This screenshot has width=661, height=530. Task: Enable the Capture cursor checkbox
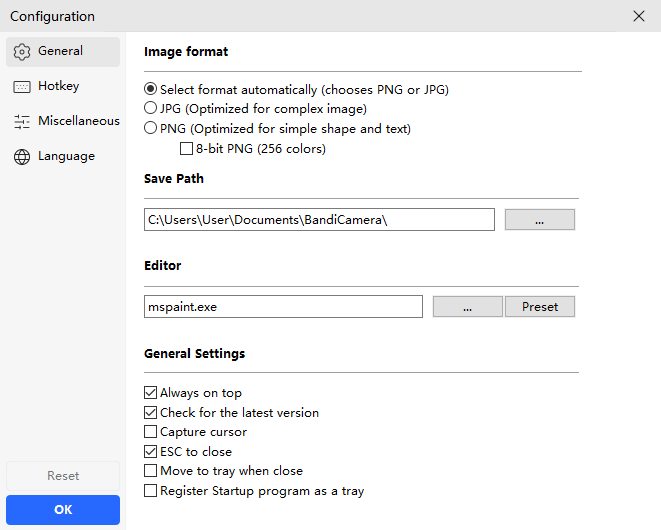pyautogui.click(x=151, y=432)
